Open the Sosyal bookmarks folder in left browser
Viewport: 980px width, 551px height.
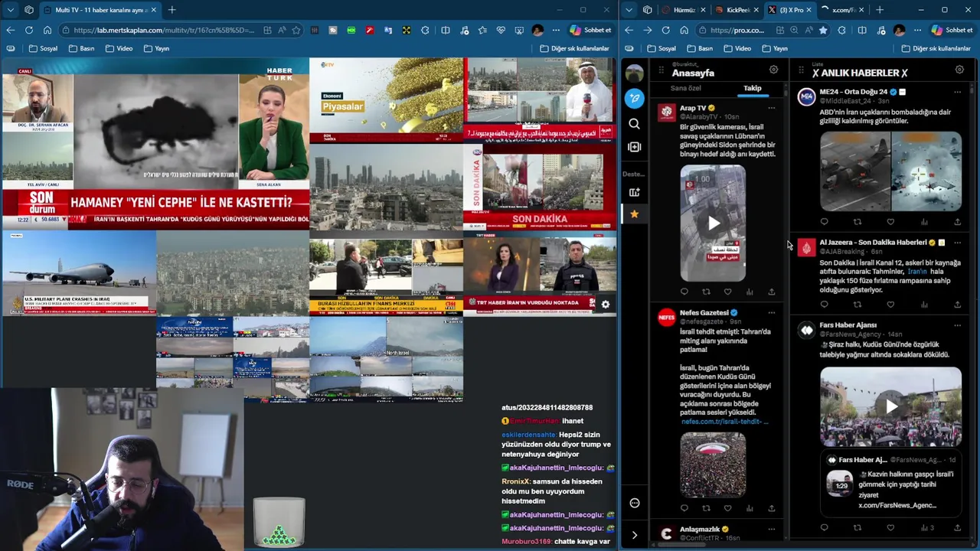coord(43,48)
